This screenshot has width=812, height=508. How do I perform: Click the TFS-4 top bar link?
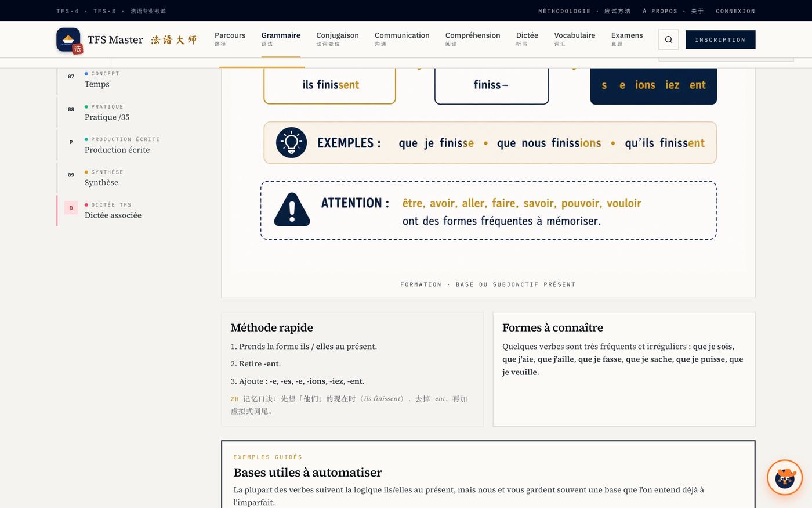pos(68,11)
